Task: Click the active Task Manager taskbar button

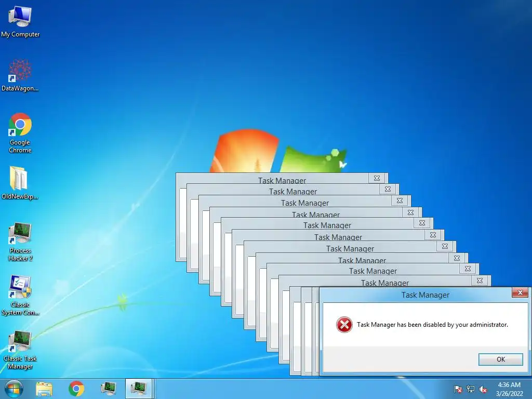Action: tap(139, 389)
